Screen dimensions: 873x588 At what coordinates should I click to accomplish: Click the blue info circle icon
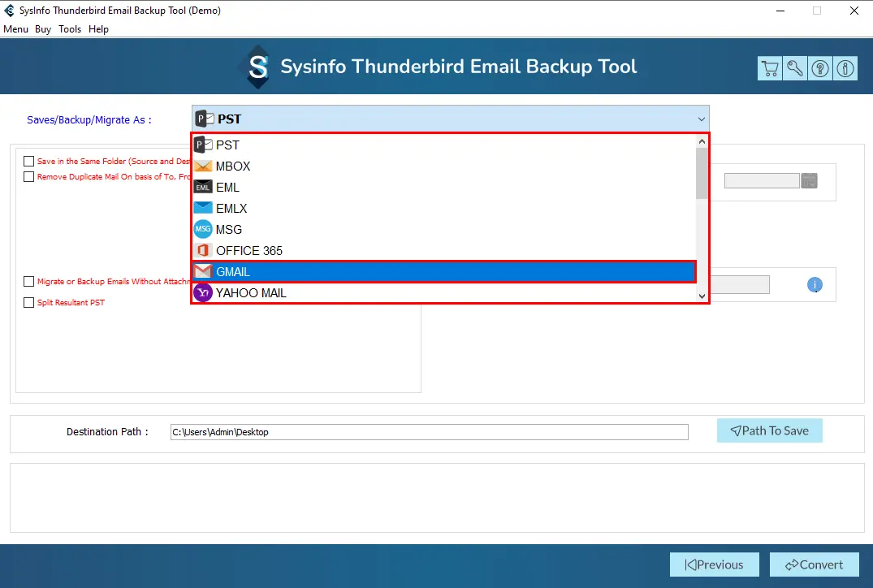tap(815, 284)
